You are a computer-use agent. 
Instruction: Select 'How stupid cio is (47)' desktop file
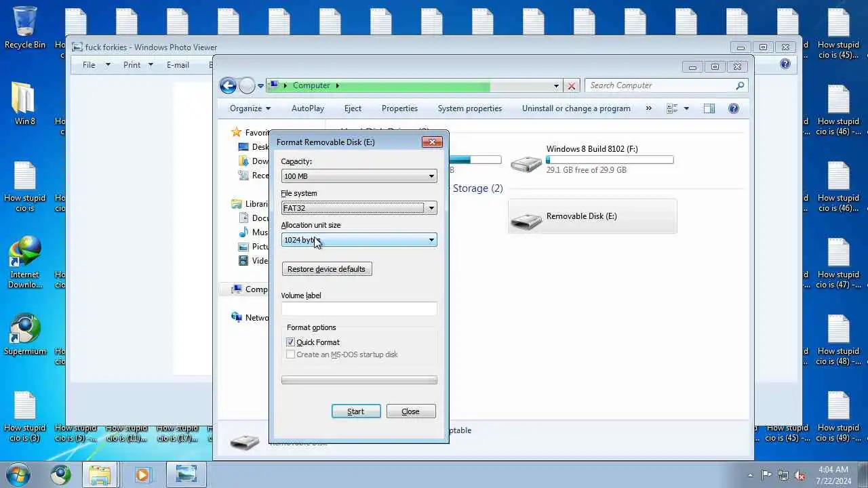point(838,264)
